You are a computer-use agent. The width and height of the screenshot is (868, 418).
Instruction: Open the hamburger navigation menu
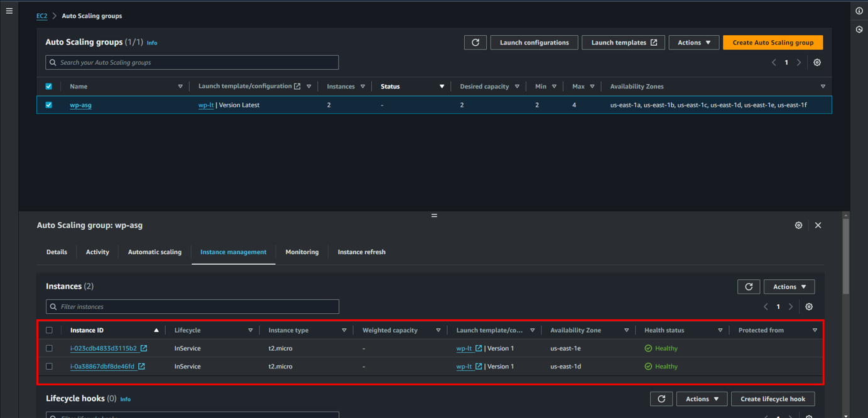[9, 11]
